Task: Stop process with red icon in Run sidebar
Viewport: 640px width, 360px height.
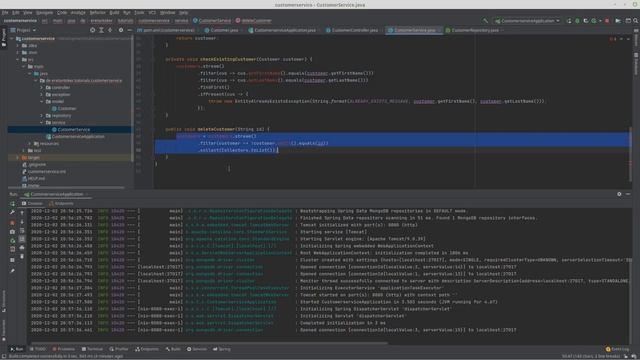Action: pyautogui.click(x=12, y=222)
